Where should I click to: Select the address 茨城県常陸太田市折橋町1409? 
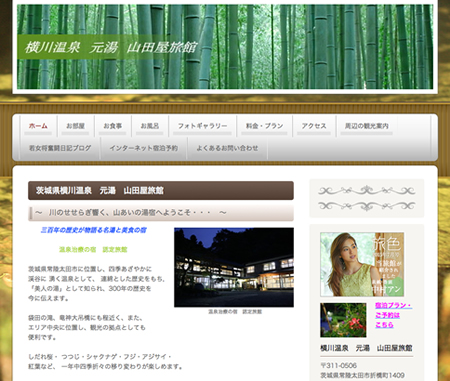point(362,375)
